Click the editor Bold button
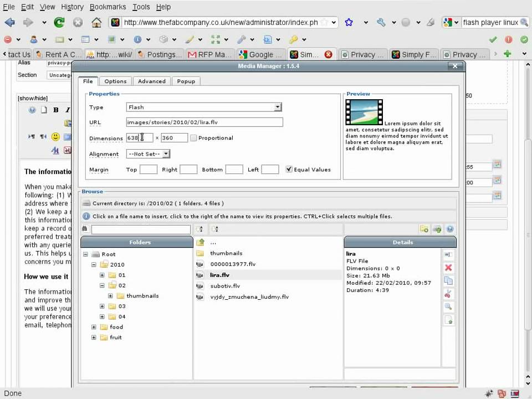 (55, 110)
